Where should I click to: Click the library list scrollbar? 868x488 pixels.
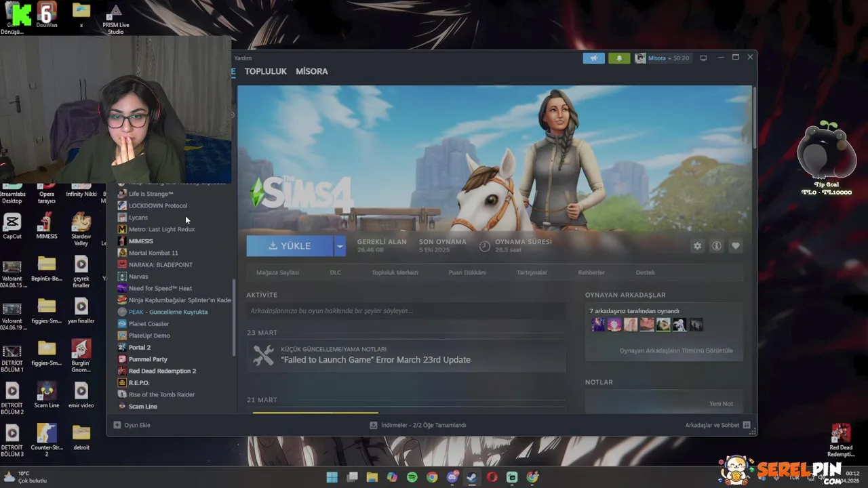point(235,319)
